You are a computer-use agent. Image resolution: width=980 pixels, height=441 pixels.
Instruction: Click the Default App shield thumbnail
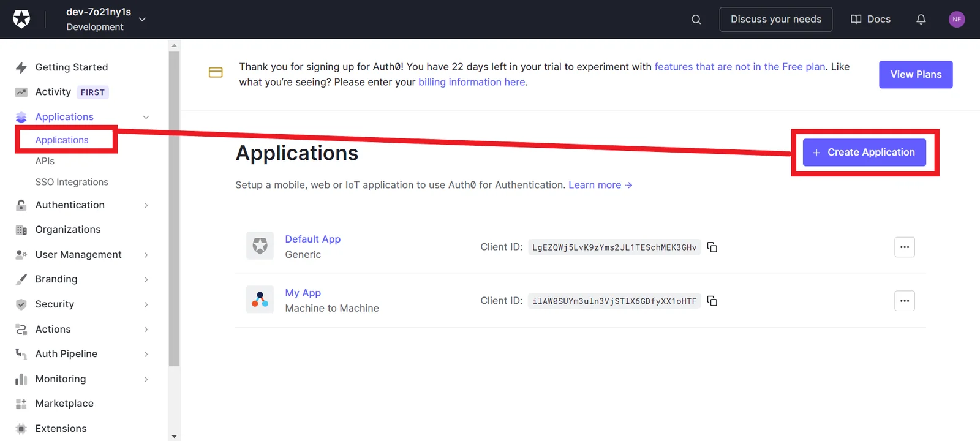point(260,246)
